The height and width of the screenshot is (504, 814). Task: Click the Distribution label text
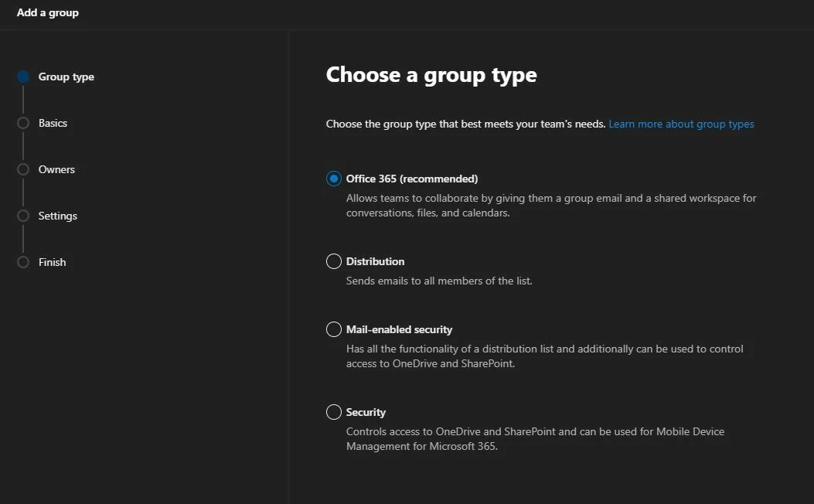(x=376, y=261)
